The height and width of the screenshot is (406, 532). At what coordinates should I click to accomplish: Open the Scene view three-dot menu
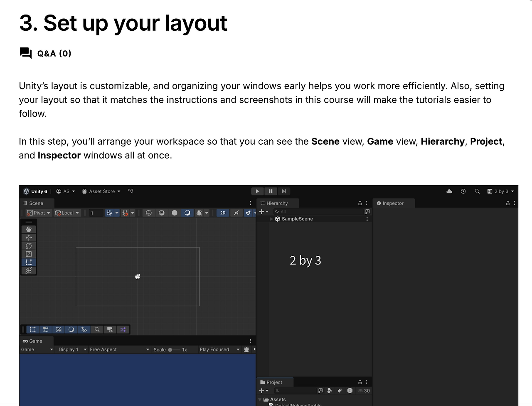point(250,203)
